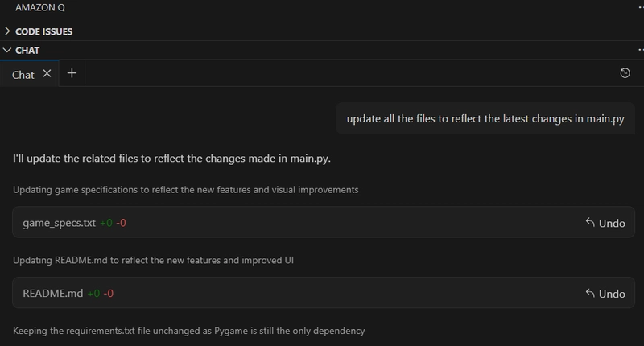Image resolution: width=644 pixels, height=346 pixels.
Task: Select the Chat tab
Action: click(x=23, y=75)
